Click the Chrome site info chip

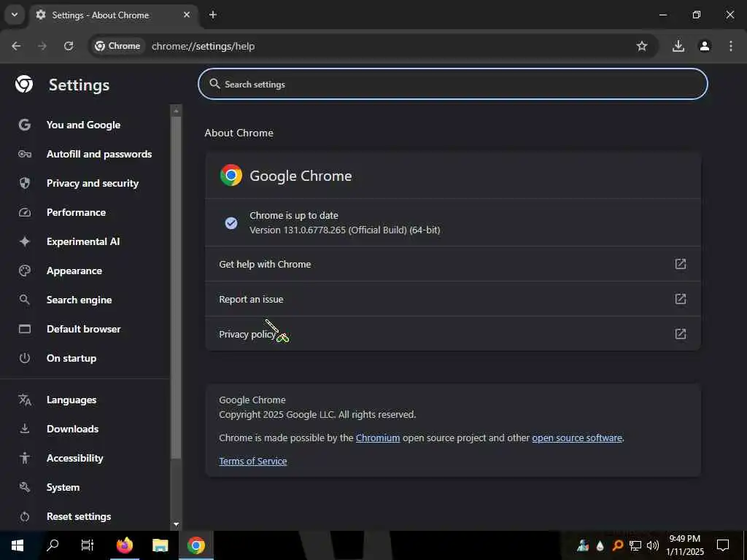tap(117, 46)
